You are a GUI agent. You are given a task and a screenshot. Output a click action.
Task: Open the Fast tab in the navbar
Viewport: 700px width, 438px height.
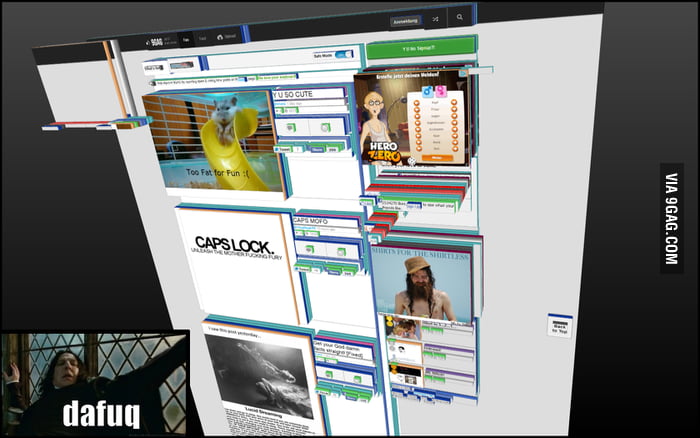[x=202, y=38]
